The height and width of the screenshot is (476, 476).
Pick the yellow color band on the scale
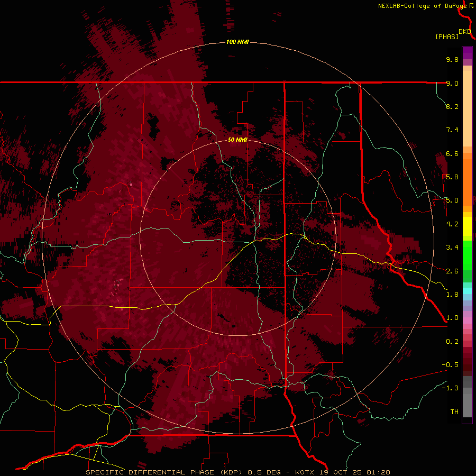[467, 226]
